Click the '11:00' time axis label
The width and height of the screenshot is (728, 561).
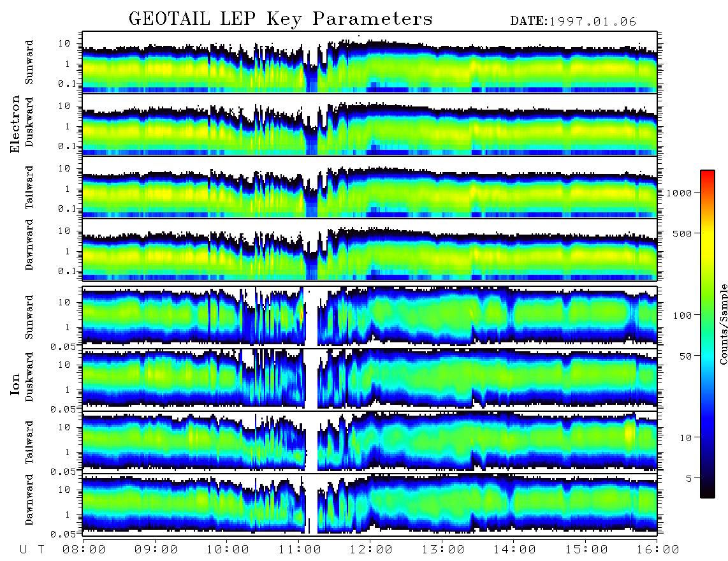click(x=300, y=550)
